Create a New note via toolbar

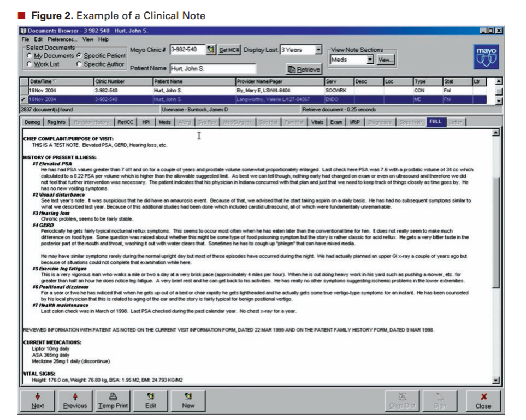click(188, 400)
